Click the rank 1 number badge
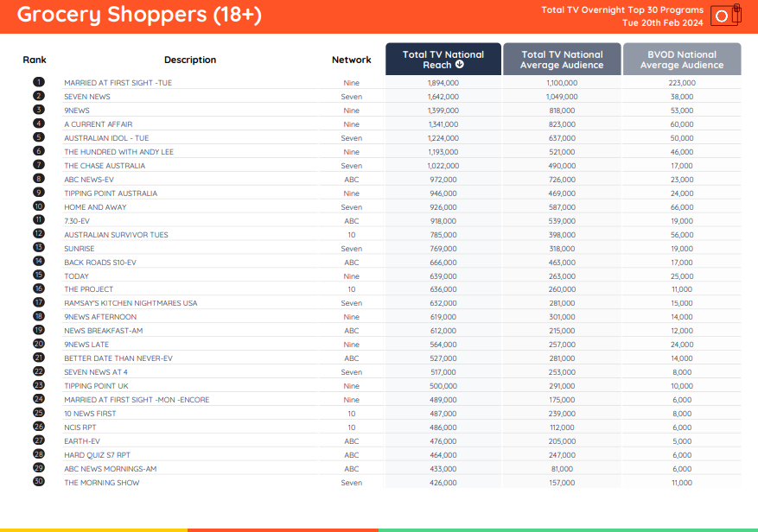Screen dimensions: 758x532 coord(39,83)
